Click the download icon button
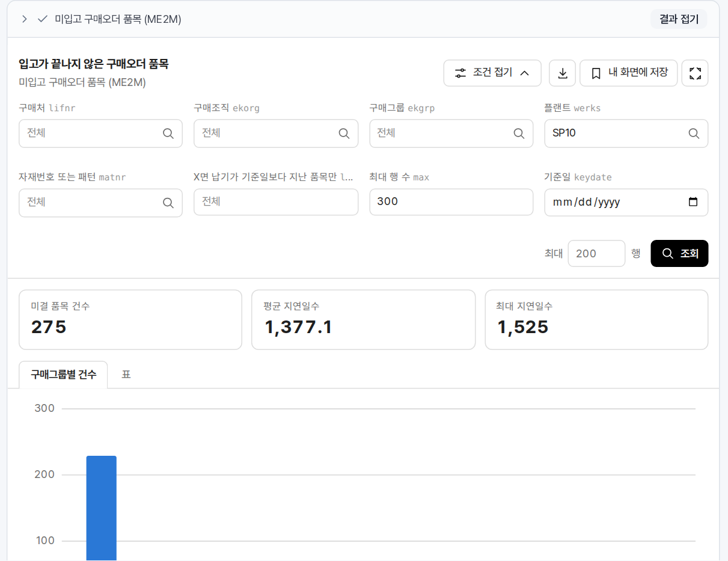 pyautogui.click(x=563, y=73)
